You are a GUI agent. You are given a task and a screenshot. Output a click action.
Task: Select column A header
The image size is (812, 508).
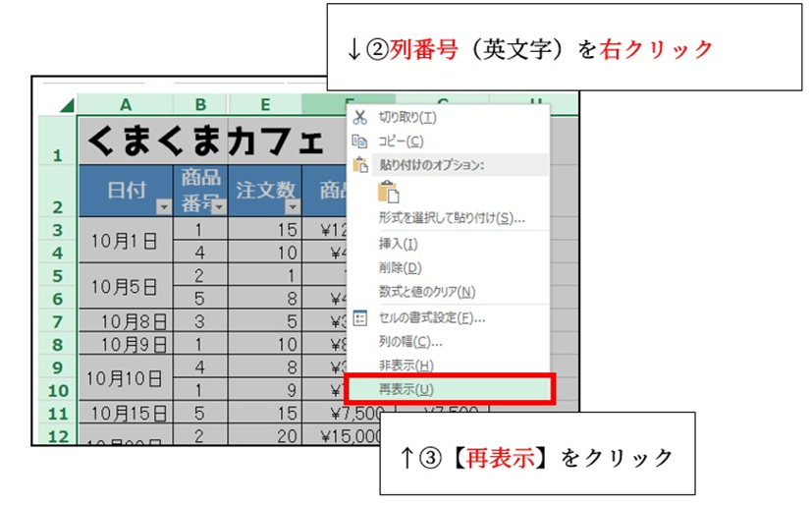(x=126, y=105)
